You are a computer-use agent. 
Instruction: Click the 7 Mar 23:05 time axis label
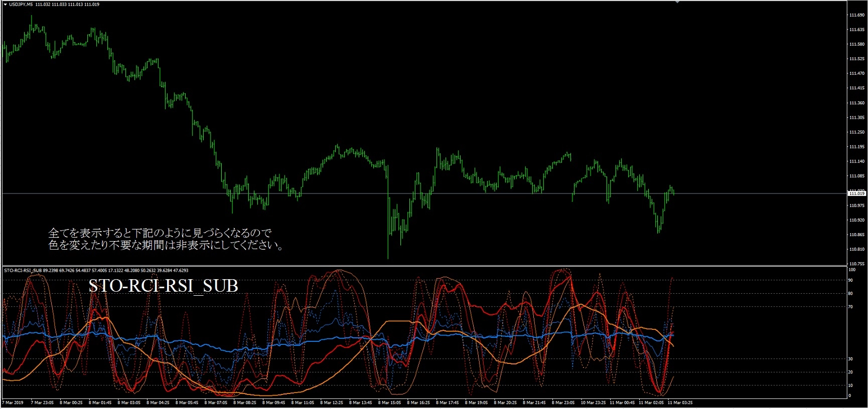(x=43, y=402)
